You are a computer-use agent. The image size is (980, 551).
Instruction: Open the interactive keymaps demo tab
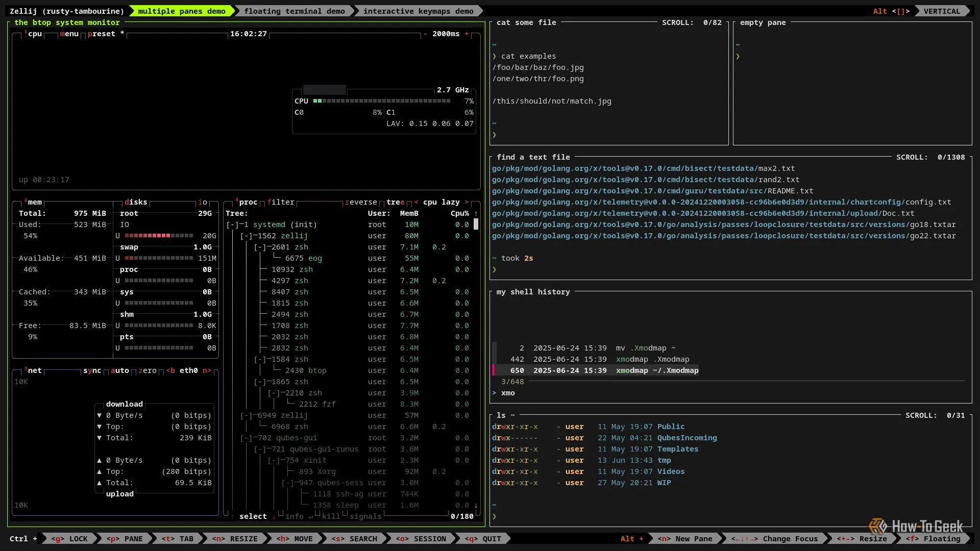(x=418, y=11)
